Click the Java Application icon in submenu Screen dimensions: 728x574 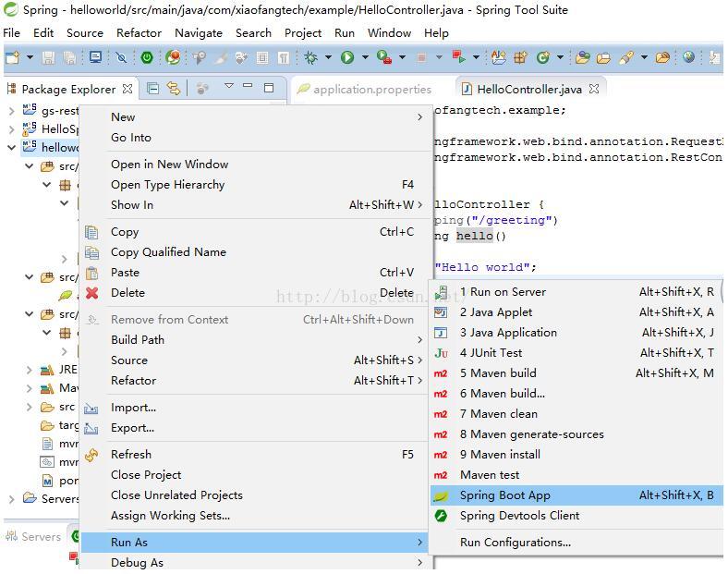click(x=441, y=333)
